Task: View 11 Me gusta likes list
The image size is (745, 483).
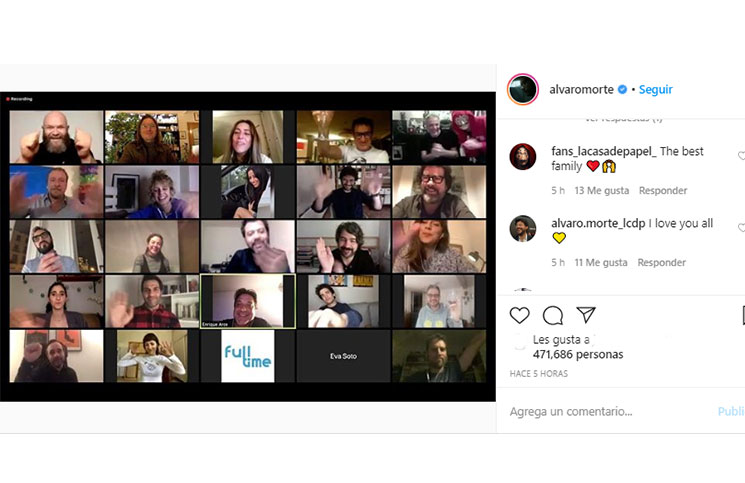Action: [601, 262]
